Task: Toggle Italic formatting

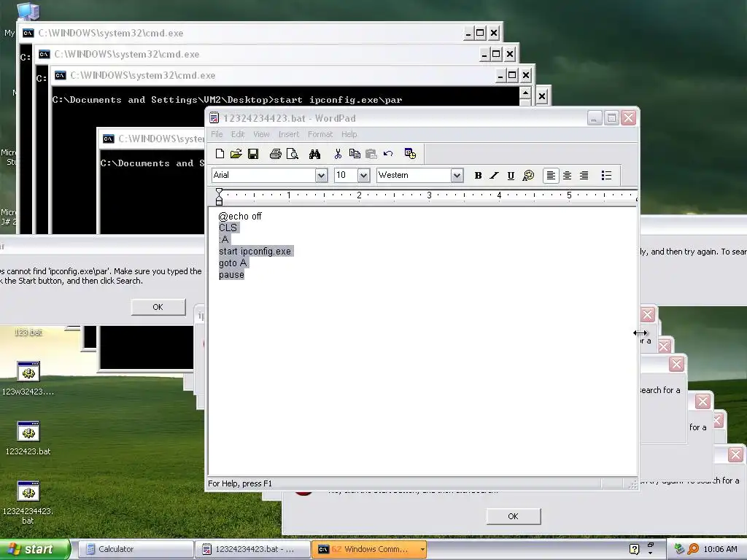Action: [x=494, y=175]
